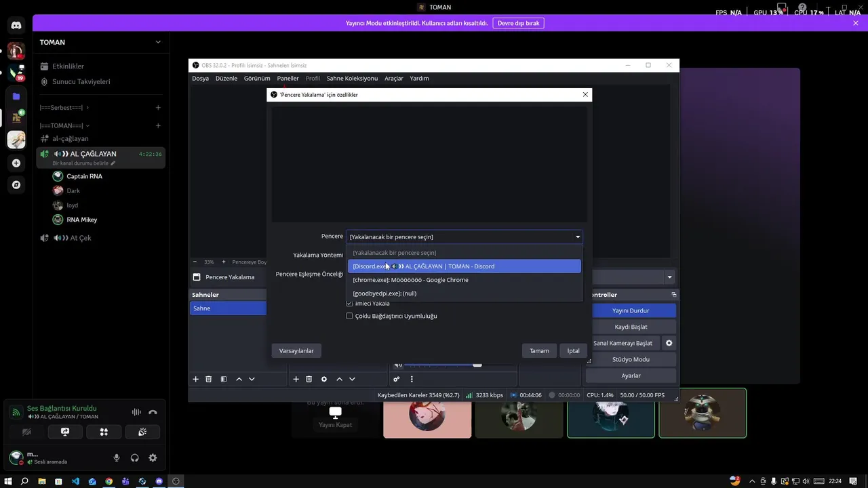Delete selected source with trash icon
Image resolution: width=868 pixels, height=488 pixels.
point(309,379)
